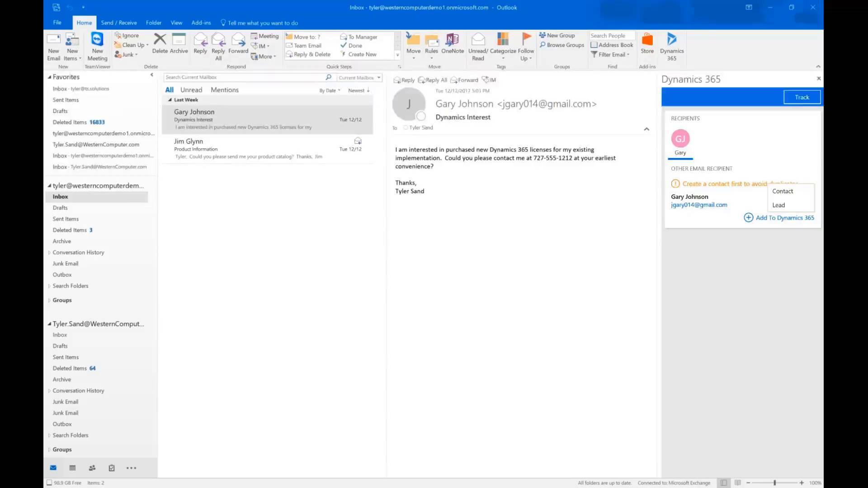
Task: Open the Office Store add-in
Action: [647, 44]
